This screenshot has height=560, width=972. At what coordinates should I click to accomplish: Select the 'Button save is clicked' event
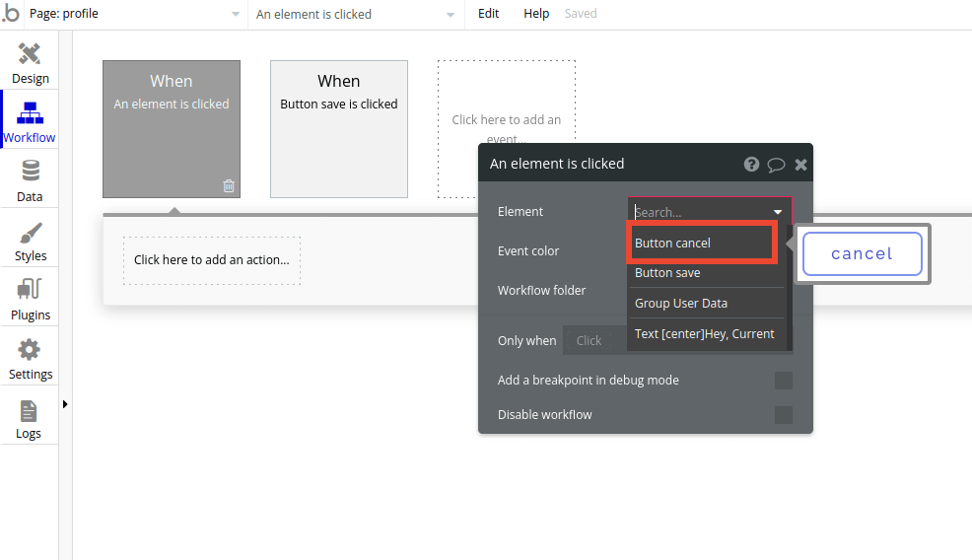pos(338,129)
